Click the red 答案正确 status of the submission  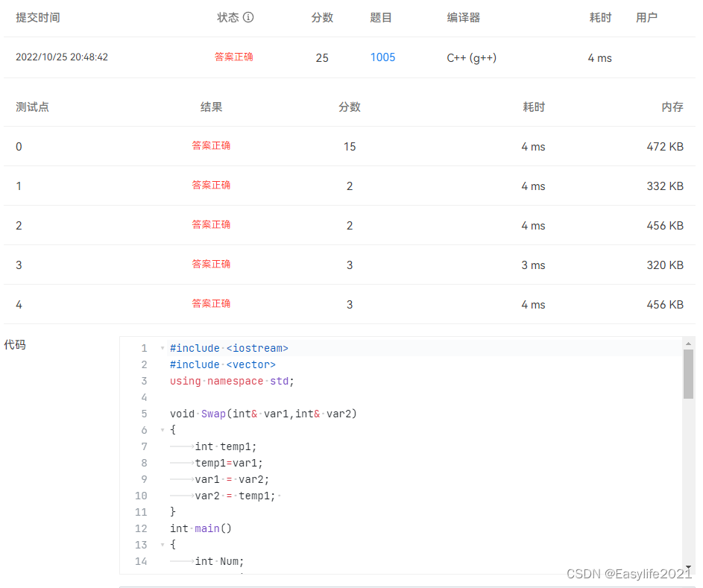[x=234, y=57]
